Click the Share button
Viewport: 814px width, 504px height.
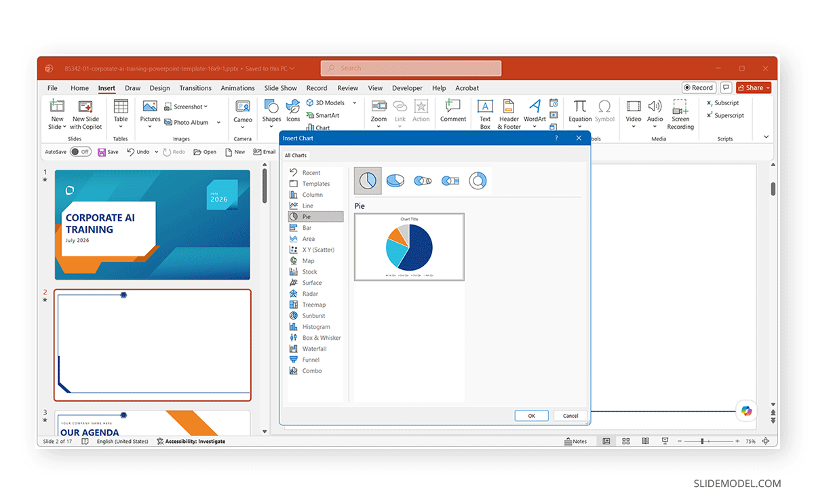tap(754, 88)
